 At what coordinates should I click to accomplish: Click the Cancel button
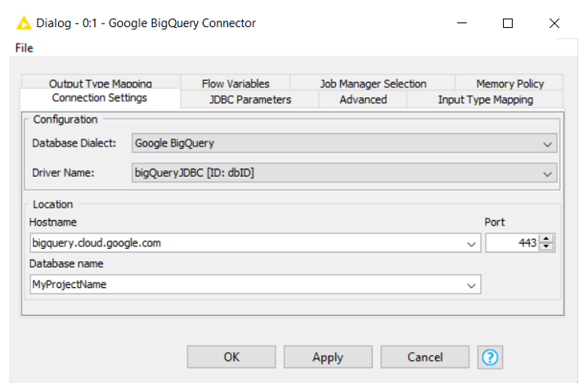(x=425, y=357)
